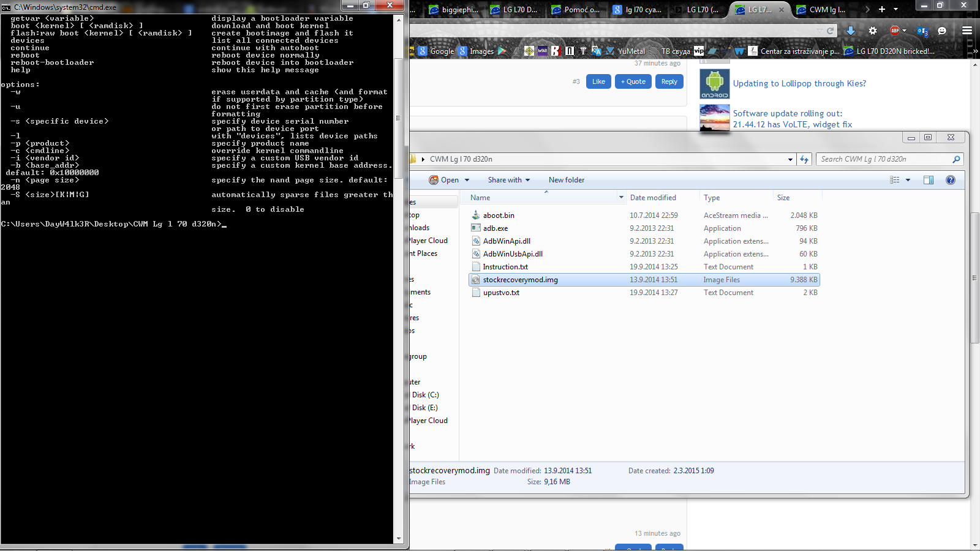
Task: Click the Reply button on post #3
Action: [x=669, y=81]
